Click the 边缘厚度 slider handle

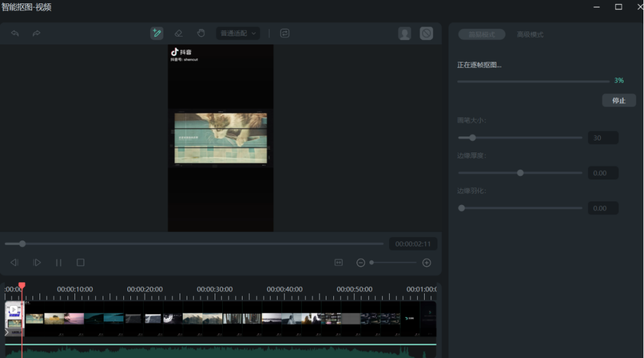(520, 173)
